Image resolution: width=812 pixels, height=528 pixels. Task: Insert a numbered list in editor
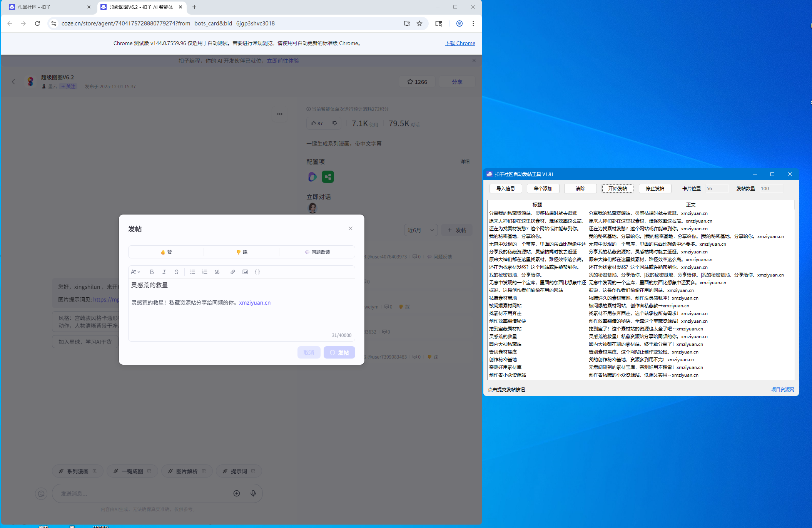click(x=205, y=272)
